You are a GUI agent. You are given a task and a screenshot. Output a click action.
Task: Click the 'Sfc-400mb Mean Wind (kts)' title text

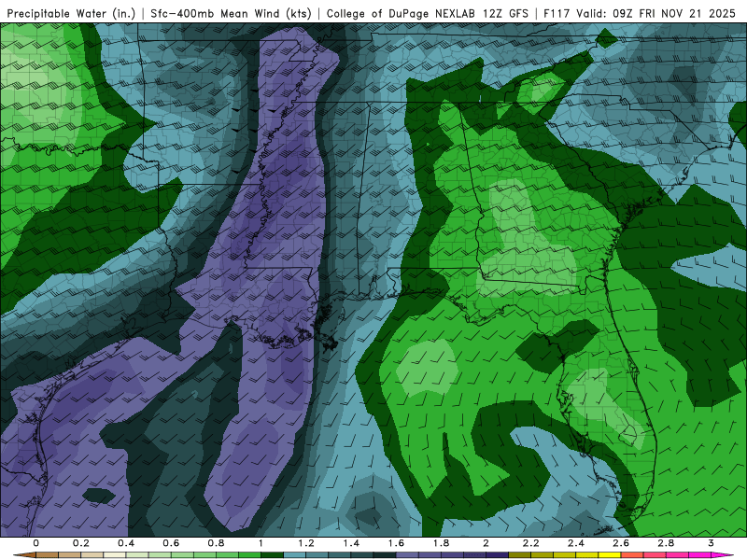pos(231,13)
